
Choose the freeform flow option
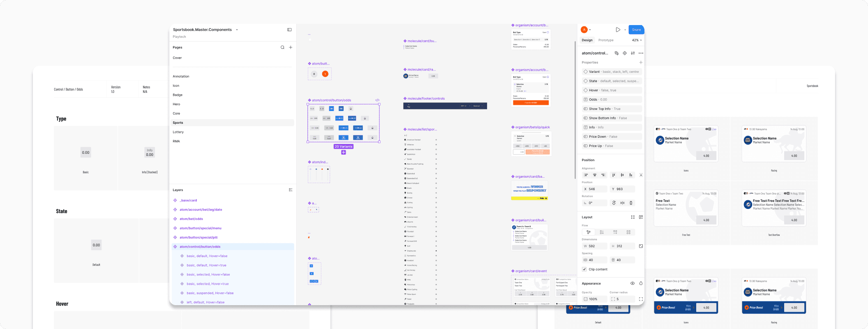(589, 232)
